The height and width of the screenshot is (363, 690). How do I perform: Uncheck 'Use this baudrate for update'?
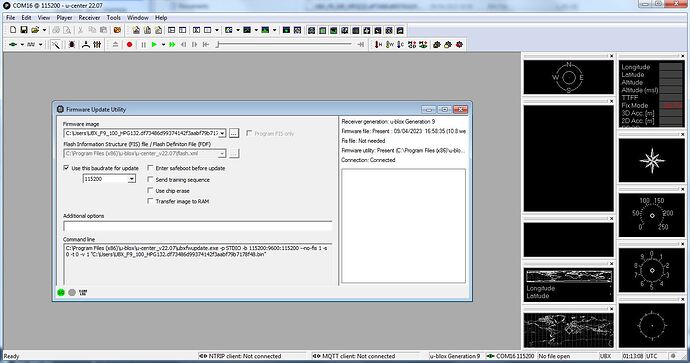click(66, 168)
